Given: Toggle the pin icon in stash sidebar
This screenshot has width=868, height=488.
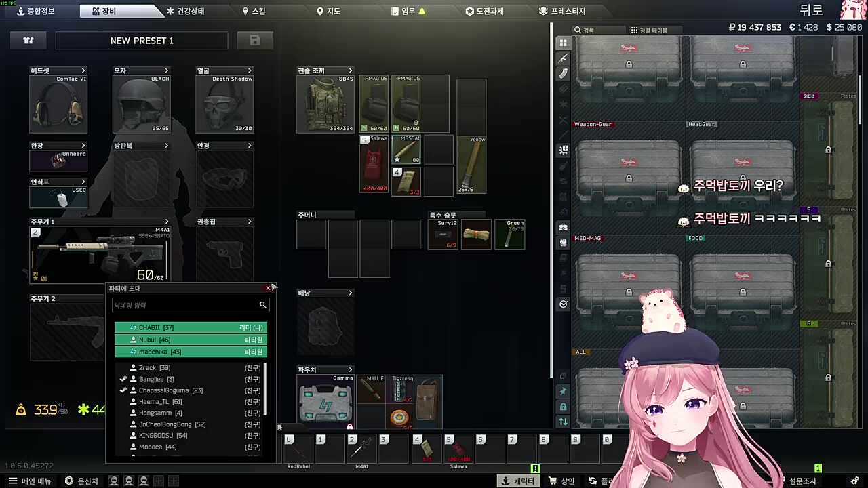Looking at the screenshot, I should click(x=563, y=391).
